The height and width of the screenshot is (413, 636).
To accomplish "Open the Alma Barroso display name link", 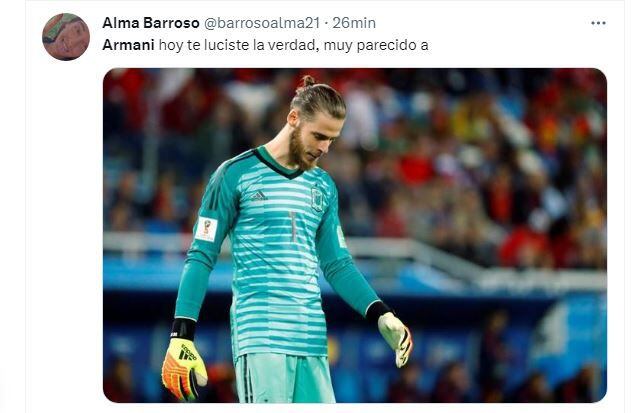I will [150, 23].
